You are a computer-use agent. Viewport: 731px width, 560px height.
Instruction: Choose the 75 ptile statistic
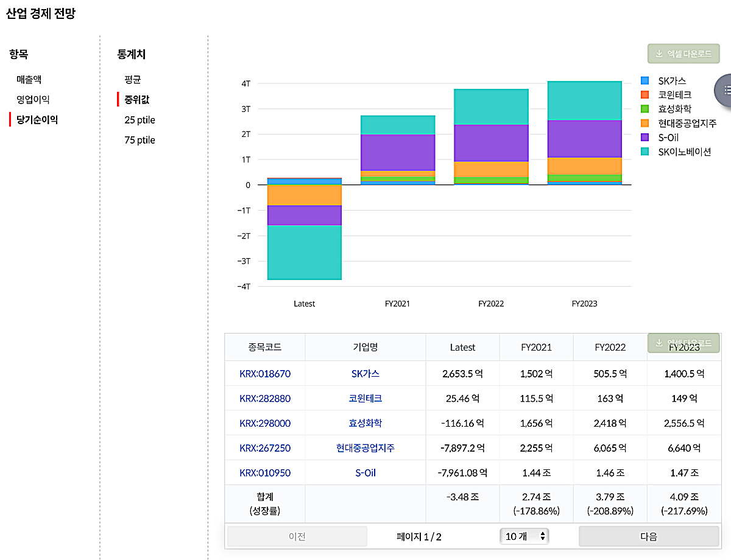[140, 140]
